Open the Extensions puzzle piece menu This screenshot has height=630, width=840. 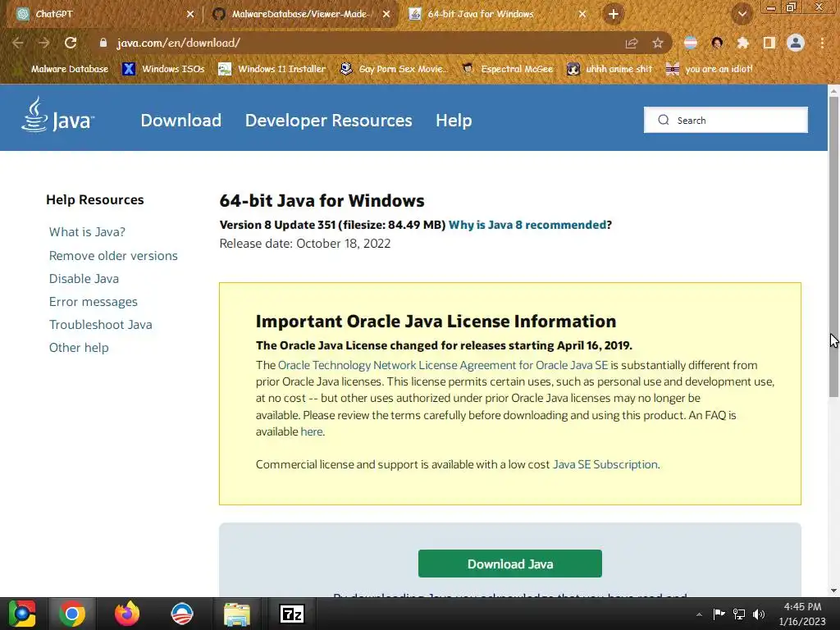click(x=742, y=43)
